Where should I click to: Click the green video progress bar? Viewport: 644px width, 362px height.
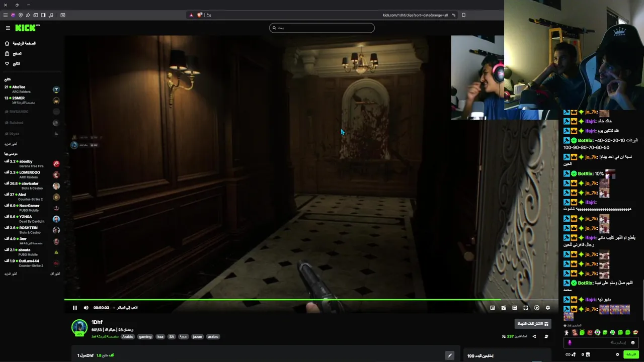(x=311, y=300)
